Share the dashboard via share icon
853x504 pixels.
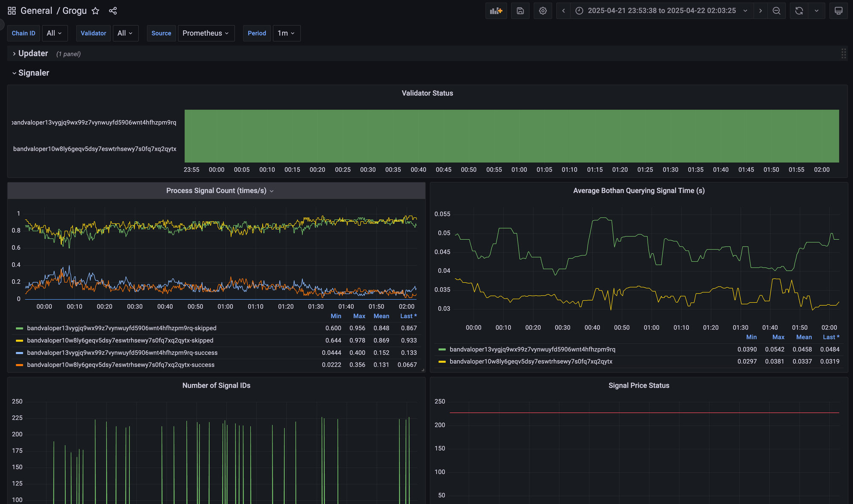pos(113,11)
